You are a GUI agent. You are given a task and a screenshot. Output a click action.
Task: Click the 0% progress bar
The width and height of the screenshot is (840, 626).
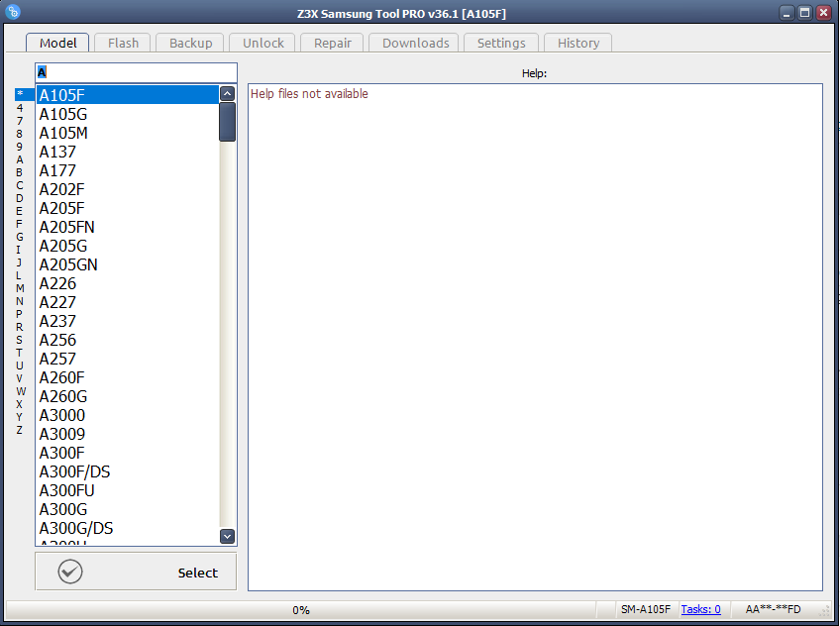(300, 610)
